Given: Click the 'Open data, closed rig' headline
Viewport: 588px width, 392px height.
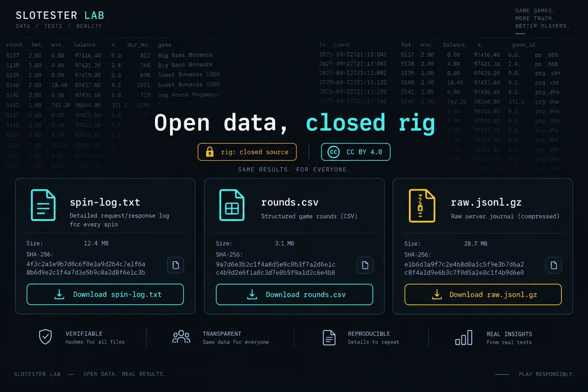Looking at the screenshot, I should [x=295, y=123].
